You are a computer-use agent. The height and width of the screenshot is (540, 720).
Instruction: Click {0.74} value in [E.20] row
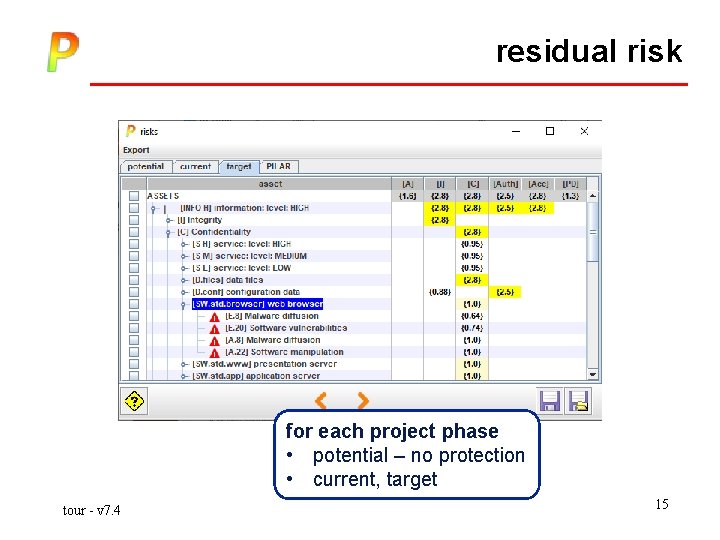[472, 328]
